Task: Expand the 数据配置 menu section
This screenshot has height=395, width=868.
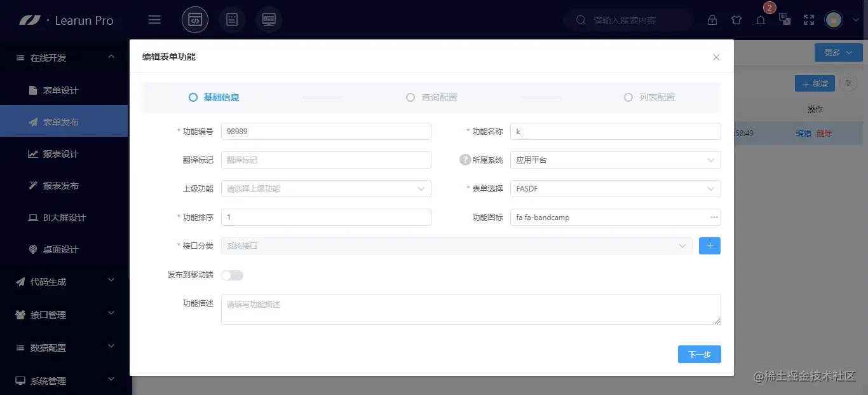Action: (x=64, y=348)
